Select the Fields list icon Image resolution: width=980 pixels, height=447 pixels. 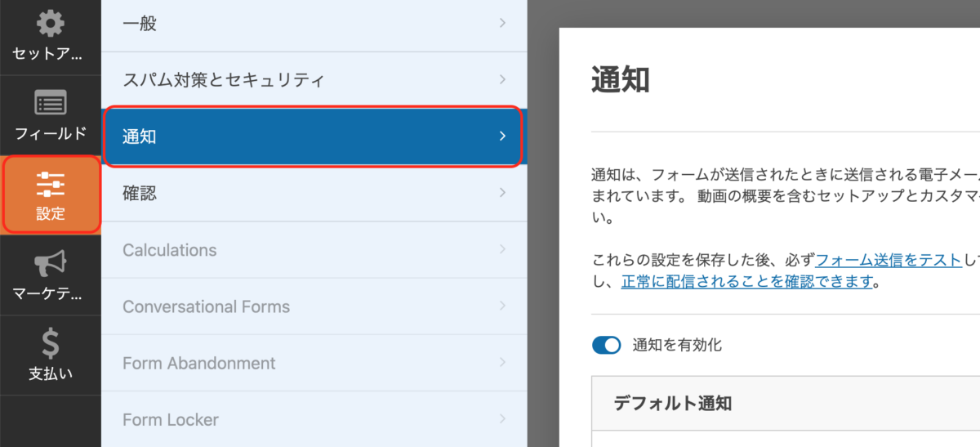(51, 104)
